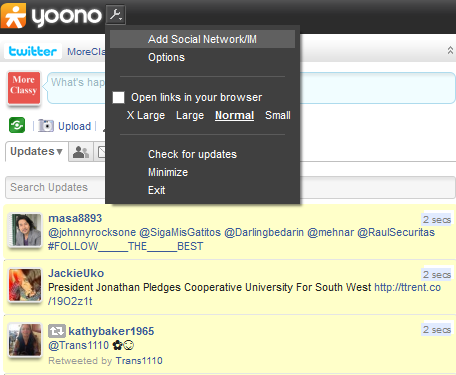The height and width of the screenshot is (375, 456).
Task: Choose Normal text size
Action: pos(234,115)
